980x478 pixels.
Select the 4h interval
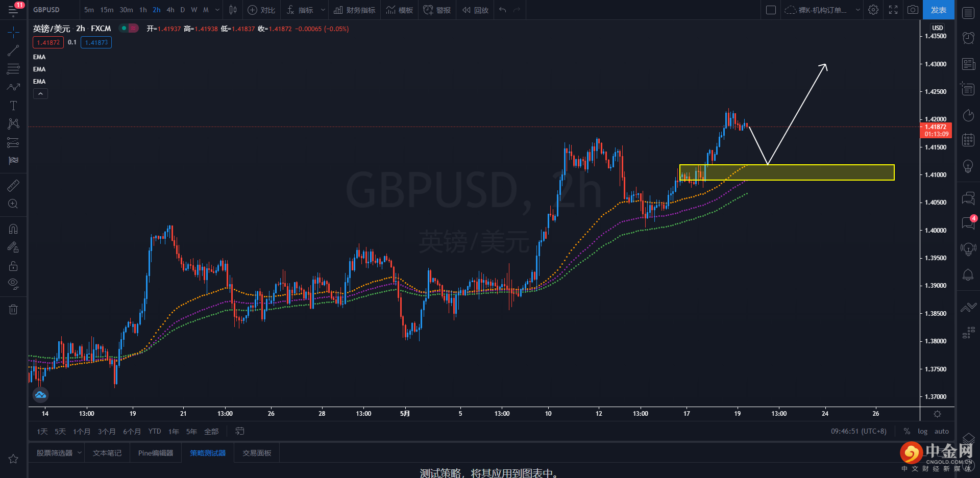coord(170,10)
